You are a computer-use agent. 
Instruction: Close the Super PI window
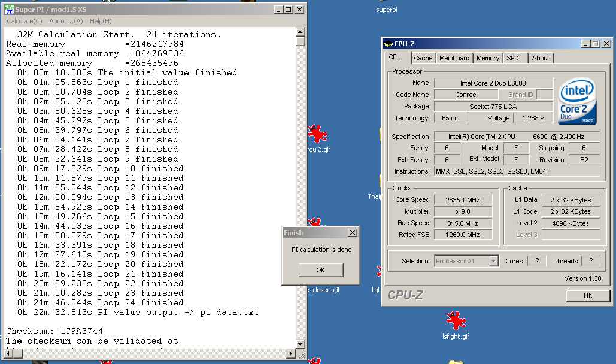299,10
